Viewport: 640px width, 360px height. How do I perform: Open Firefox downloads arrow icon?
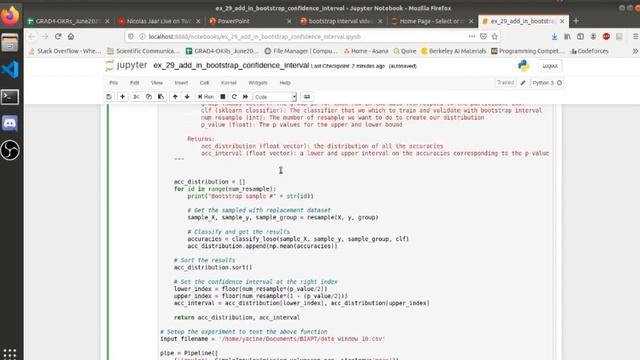(554, 36)
